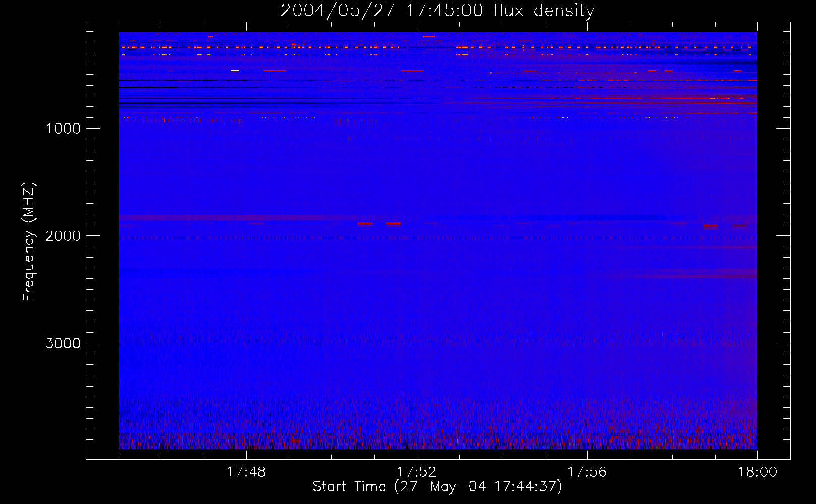Click the 17:52 time axis label

[x=417, y=472]
